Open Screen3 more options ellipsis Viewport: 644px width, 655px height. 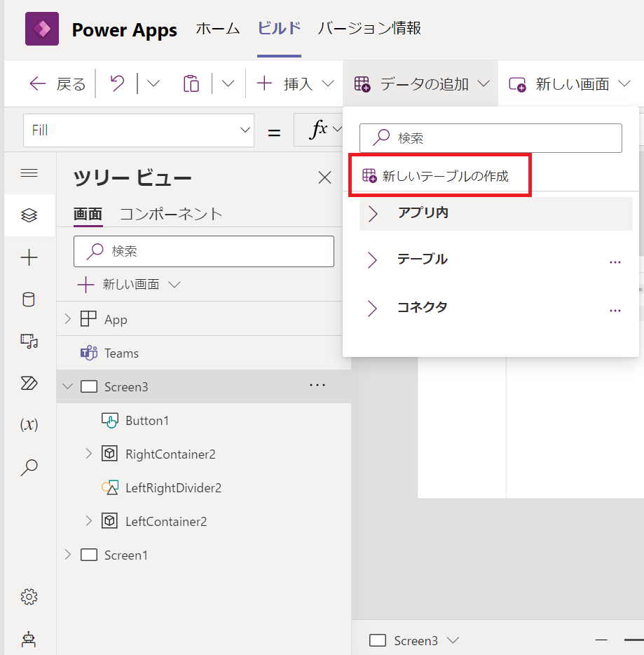coord(317,385)
